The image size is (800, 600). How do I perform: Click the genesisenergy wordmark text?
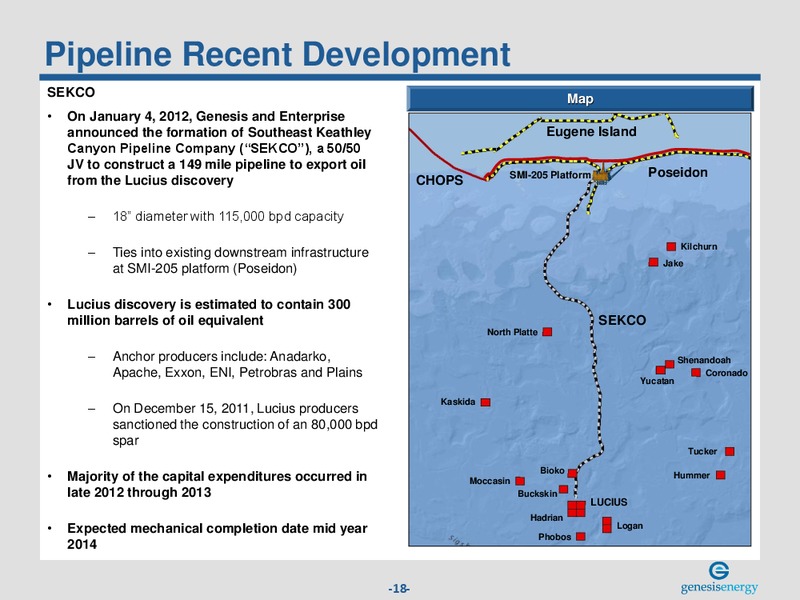(719, 587)
